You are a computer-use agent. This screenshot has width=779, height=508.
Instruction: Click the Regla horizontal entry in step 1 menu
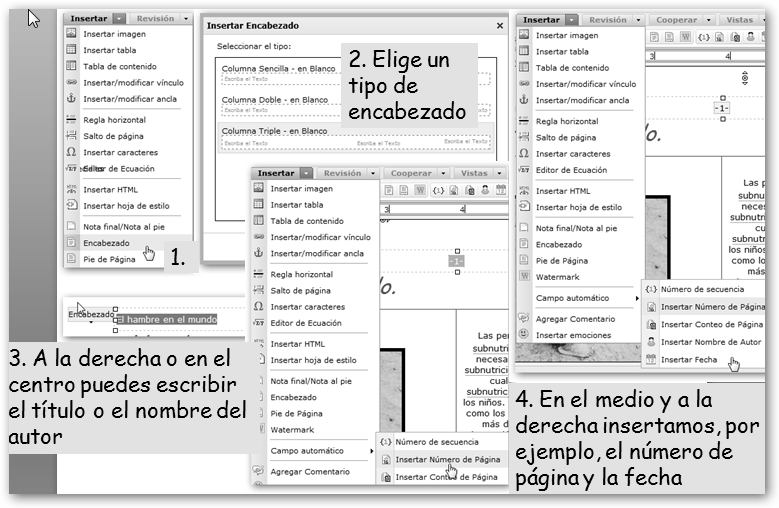tap(114, 119)
